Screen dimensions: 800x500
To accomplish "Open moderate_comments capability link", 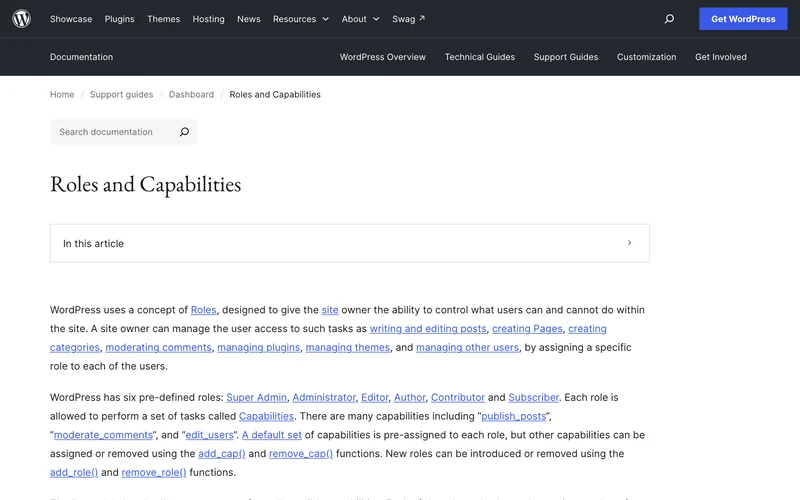I will click(103, 435).
